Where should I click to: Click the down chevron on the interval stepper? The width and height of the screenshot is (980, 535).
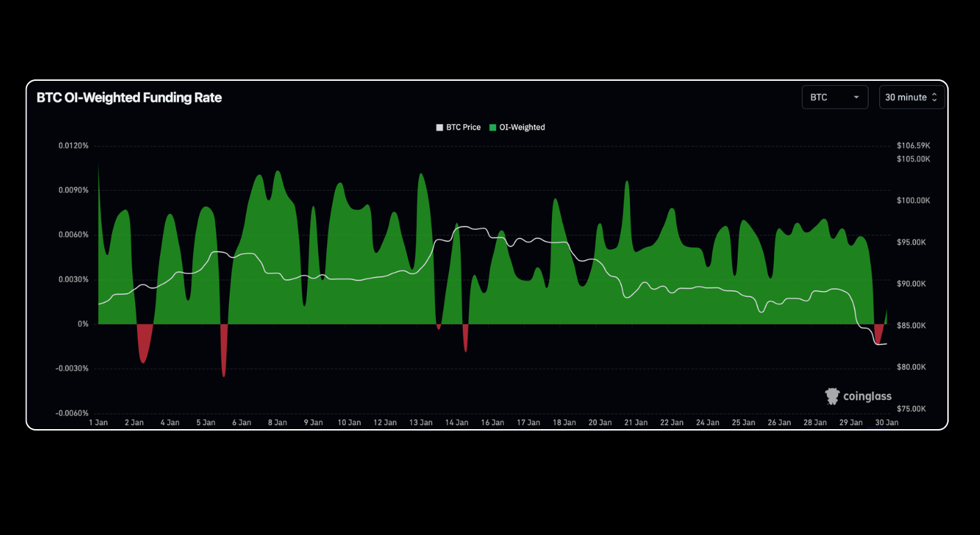coord(934,100)
